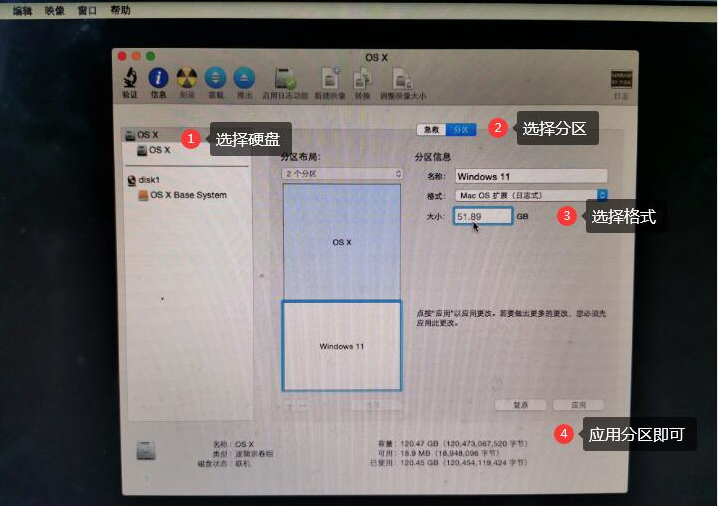Image resolution: width=718 pixels, height=506 pixels.
Task: Open the Window (窗口) menu
Action: click(x=87, y=10)
